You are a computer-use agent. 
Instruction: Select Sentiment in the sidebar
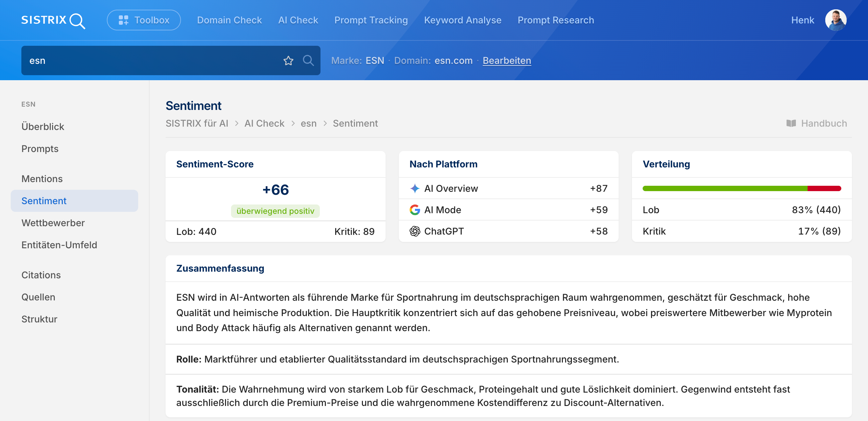(x=74, y=201)
